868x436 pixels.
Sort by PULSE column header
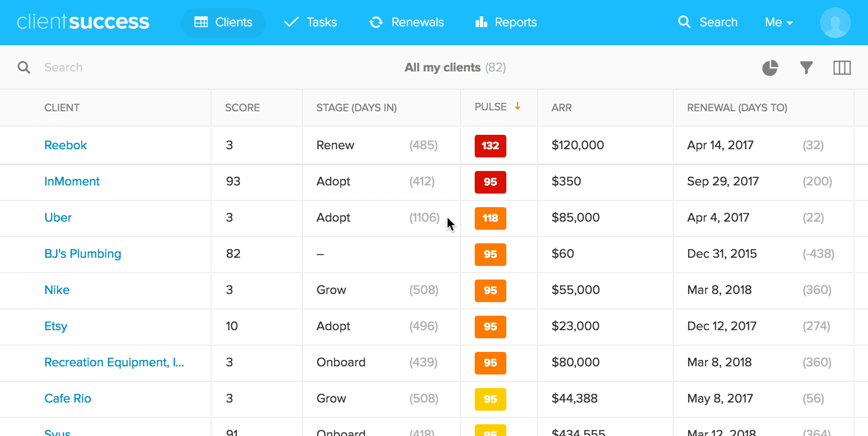click(x=491, y=107)
